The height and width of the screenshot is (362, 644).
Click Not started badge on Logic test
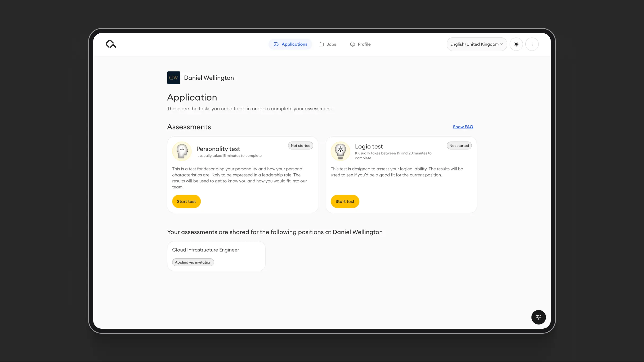tap(459, 146)
